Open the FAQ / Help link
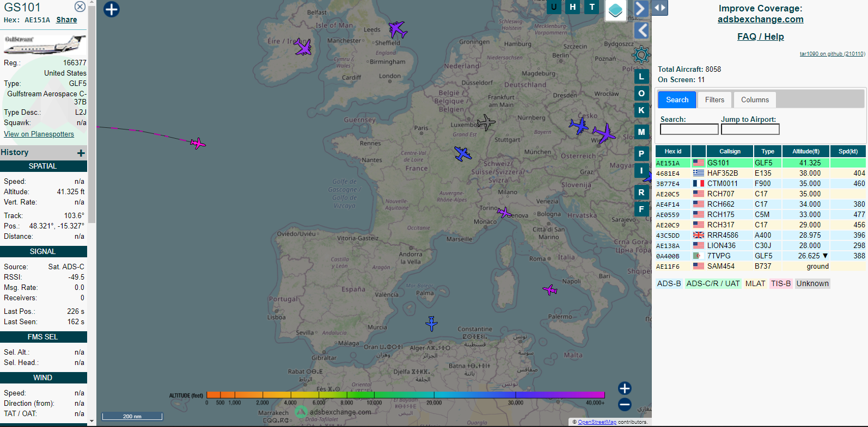The image size is (868, 427). click(760, 36)
